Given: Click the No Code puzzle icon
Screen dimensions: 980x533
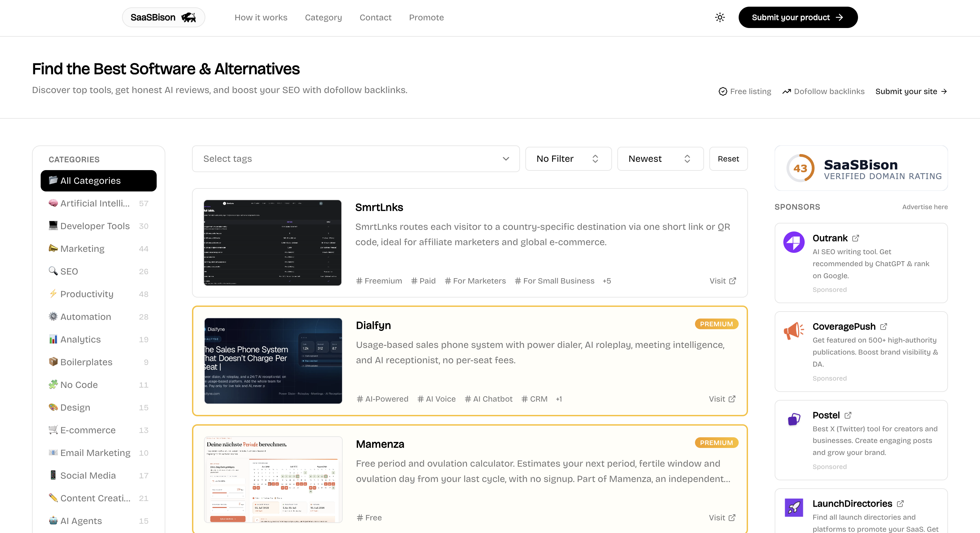Looking at the screenshot, I should [x=53, y=384].
